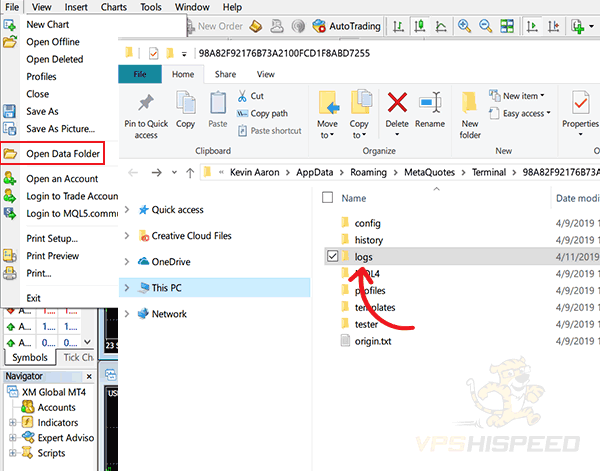Switch to the View ribbon tab
The image size is (600, 471).
266,74
